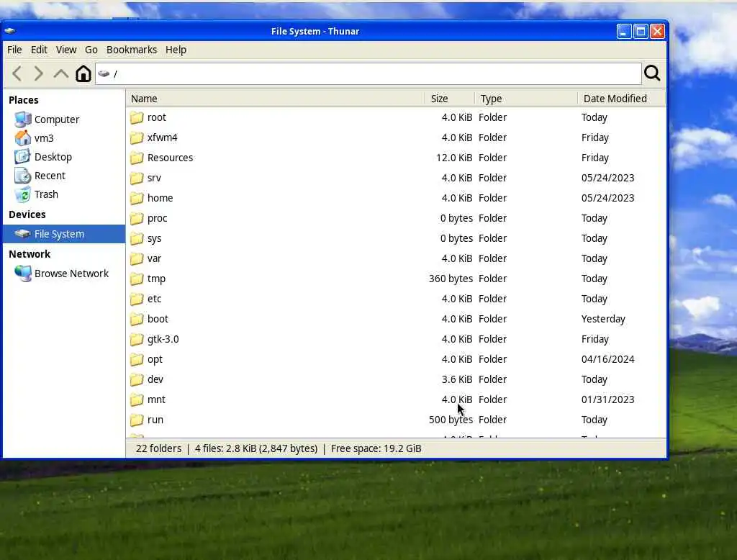Click the 360 bytes size of tmp
The image size is (737, 560).
click(451, 279)
